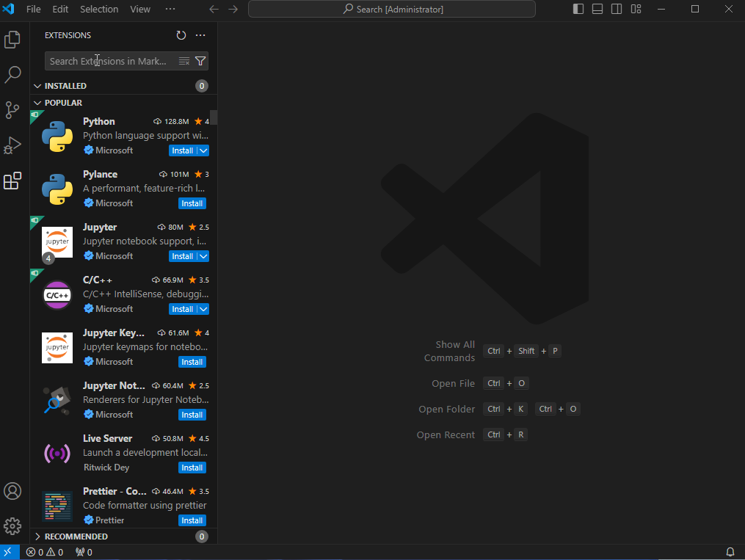Open Run and Debug view
This screenshot has width=745, height=560.
[x=12, y=145]
